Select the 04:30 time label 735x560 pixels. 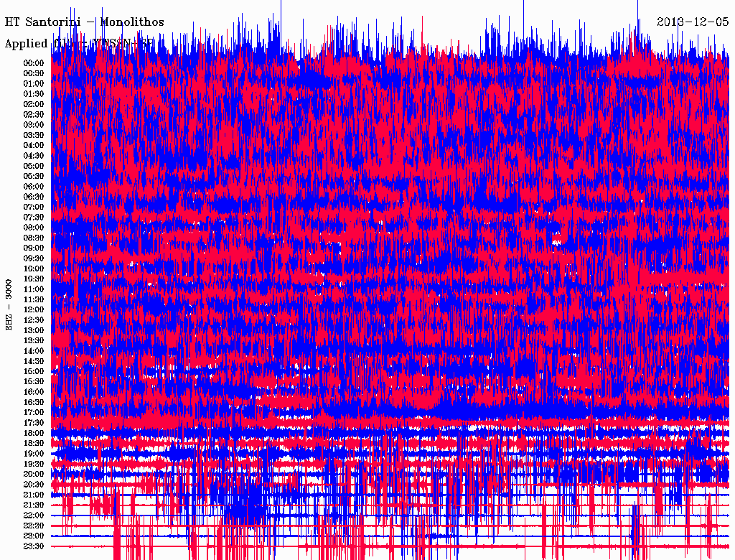coord(34,156)
